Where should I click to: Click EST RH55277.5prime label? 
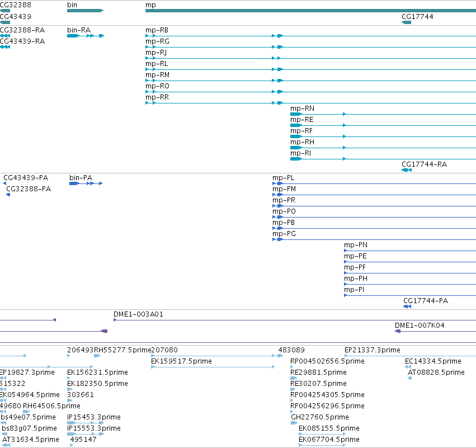pos(122,350)
